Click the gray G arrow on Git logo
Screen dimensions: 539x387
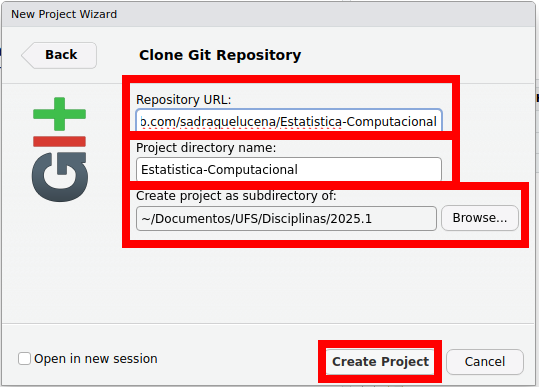[x=59, y=177]
